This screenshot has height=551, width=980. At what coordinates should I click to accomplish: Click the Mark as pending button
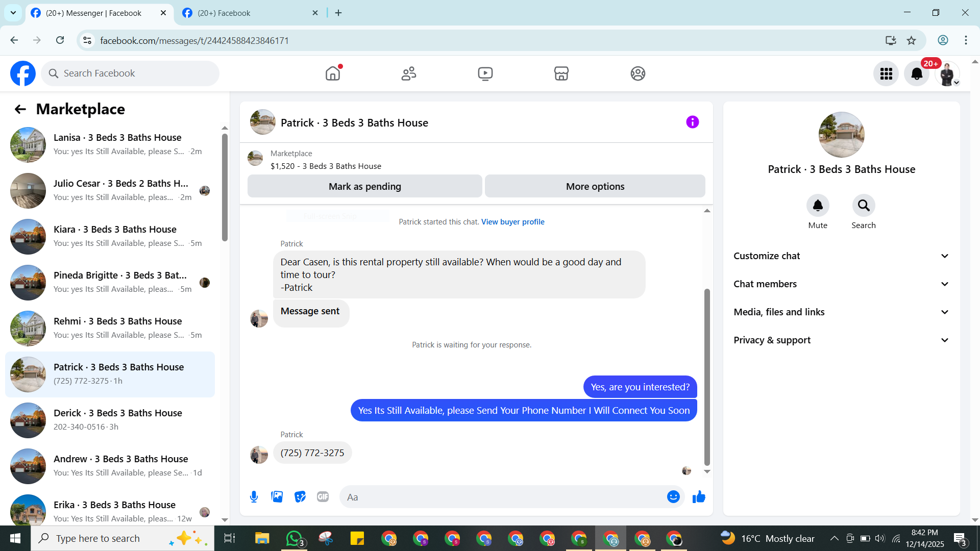(364, 187)
